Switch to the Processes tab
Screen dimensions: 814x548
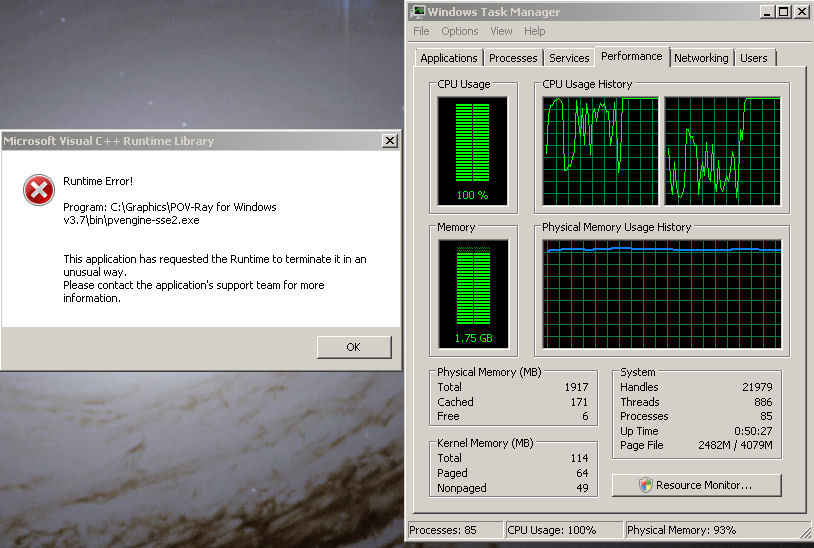[x=514, y=58]
